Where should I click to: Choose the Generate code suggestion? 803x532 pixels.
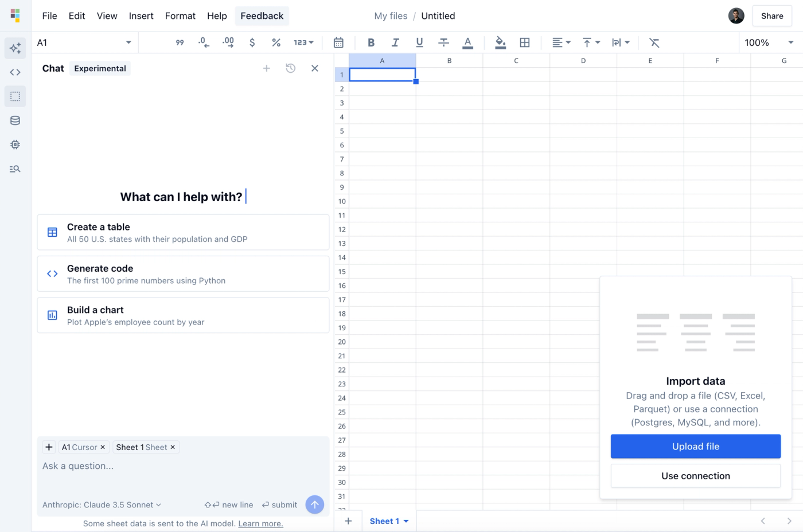coord(183,273)
